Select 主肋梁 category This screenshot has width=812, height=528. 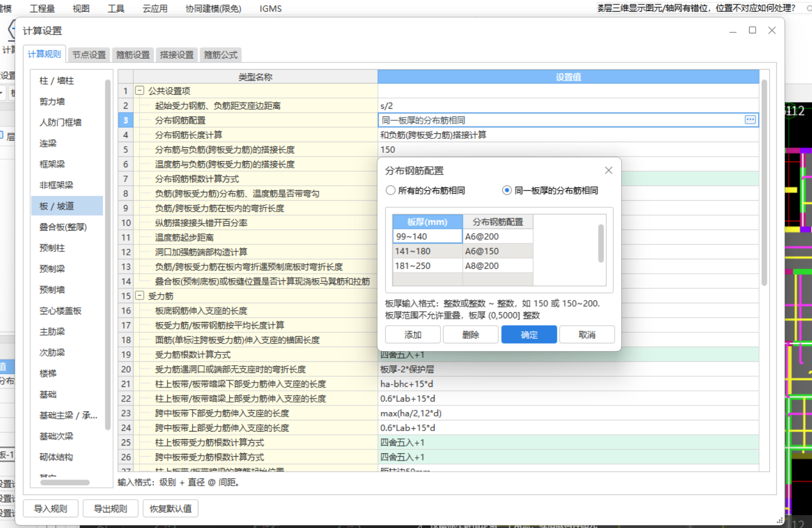[67, 331]
